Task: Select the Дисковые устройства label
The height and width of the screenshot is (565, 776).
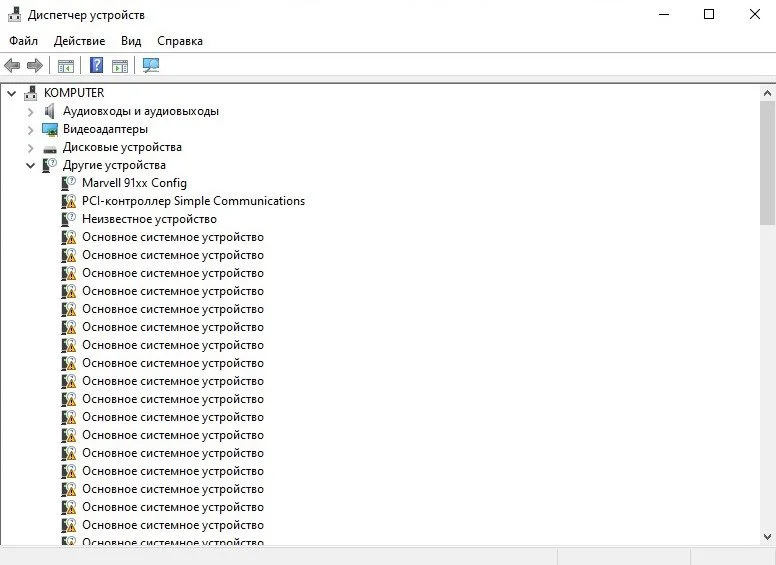Action: [122, 147]
